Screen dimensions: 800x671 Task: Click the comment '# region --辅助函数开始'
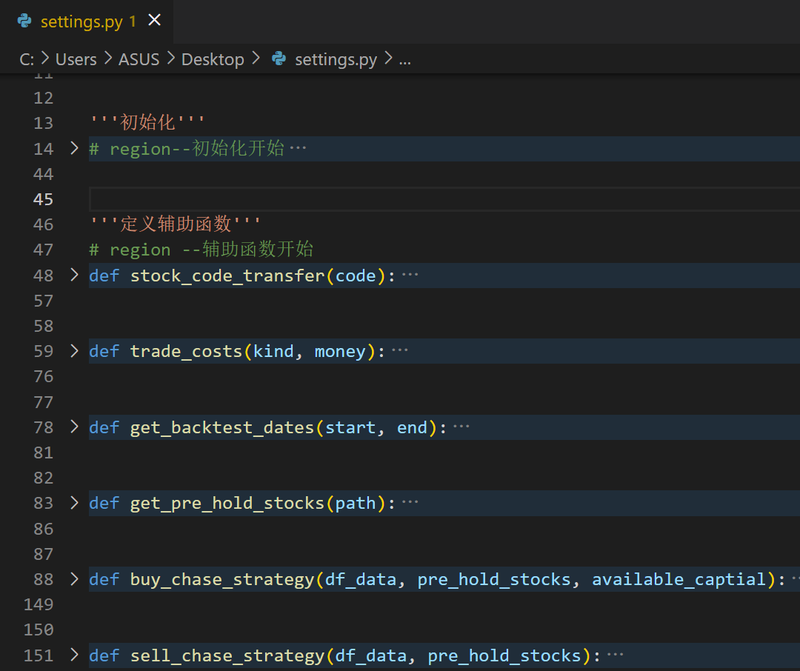(x=201, y=250)
